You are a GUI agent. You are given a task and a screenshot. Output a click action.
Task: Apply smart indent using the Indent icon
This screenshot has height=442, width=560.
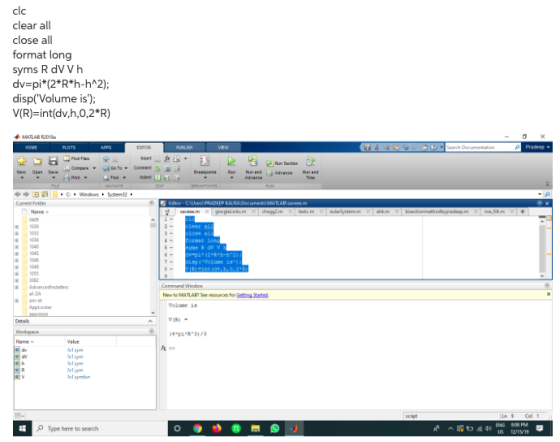coord(157,178)
